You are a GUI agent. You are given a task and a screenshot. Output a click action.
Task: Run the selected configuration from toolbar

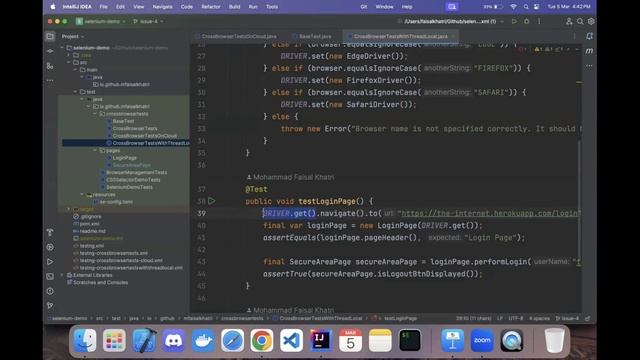click(x=514, y=21)
